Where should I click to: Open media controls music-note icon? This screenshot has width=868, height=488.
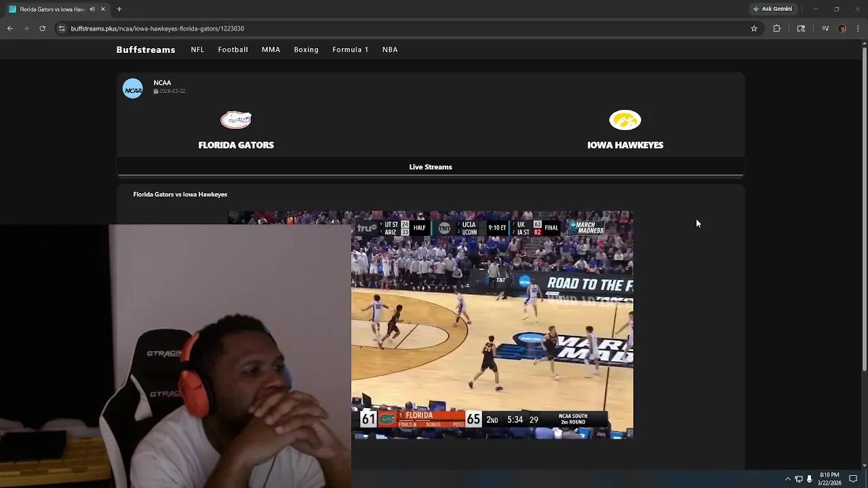click(x=825, y=28)
